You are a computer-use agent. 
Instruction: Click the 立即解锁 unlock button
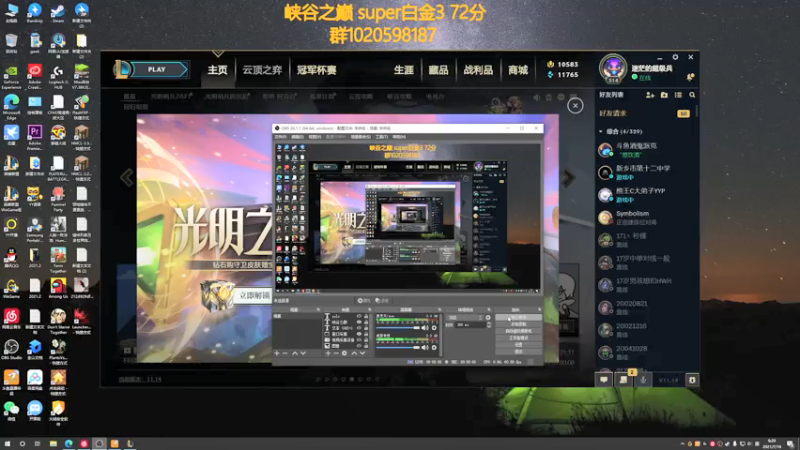(x=254, y=295)
